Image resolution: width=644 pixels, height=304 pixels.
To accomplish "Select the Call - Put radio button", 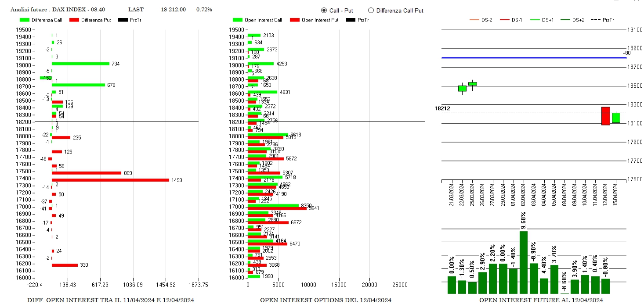I will [324, 10].
